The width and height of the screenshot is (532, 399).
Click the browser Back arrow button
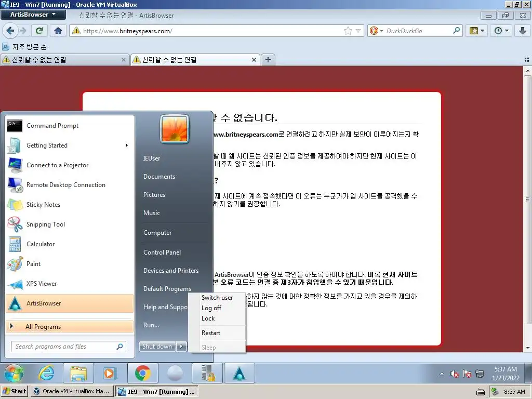10,31
